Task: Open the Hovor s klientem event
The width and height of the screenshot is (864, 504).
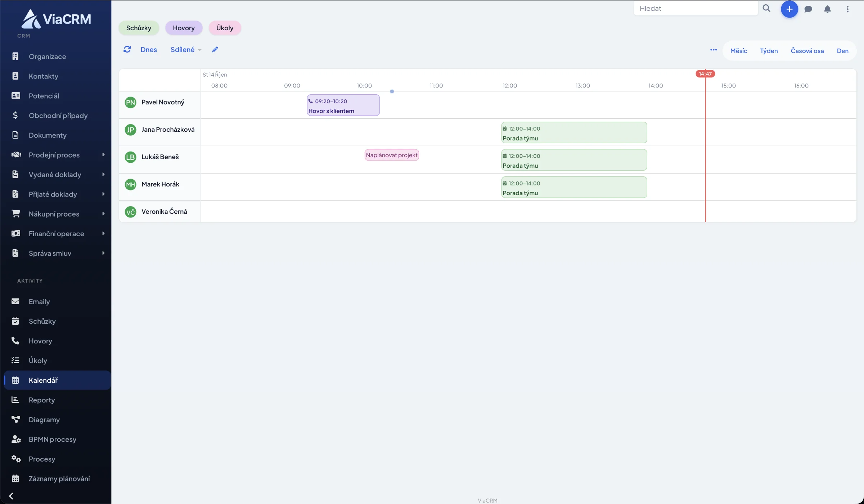Action: (343, 105)
